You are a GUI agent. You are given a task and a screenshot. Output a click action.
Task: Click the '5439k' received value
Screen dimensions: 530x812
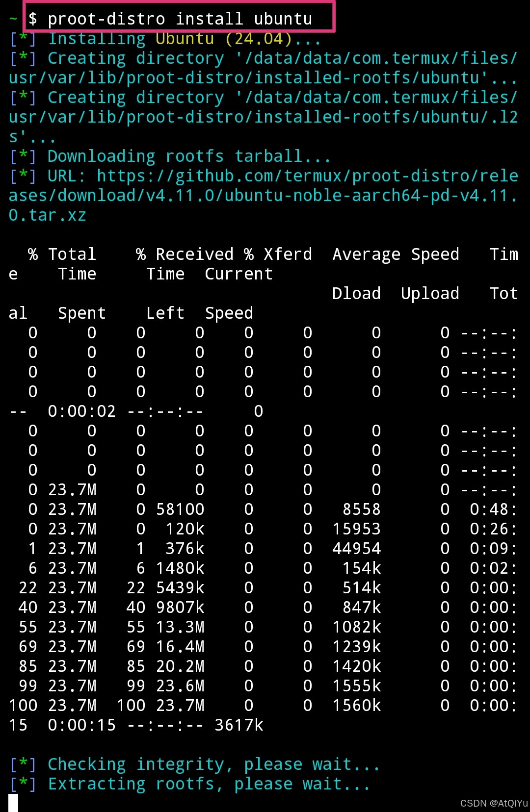coord(180,587)
